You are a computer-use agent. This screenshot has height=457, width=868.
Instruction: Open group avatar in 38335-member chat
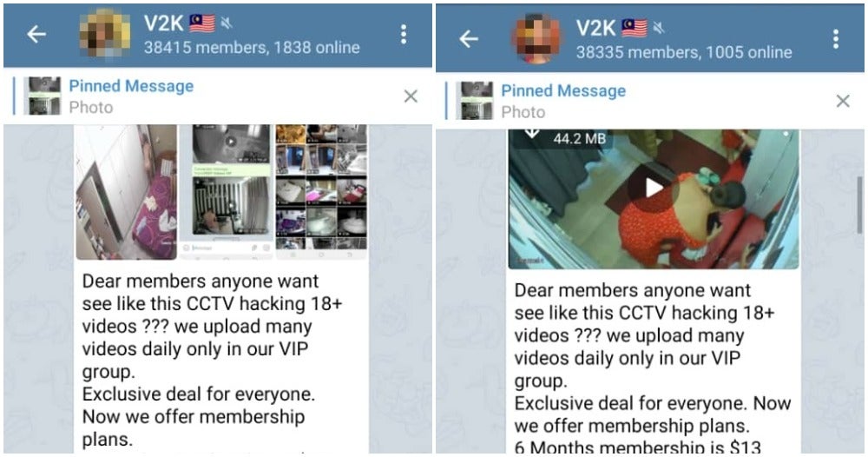tap(537, 39)
